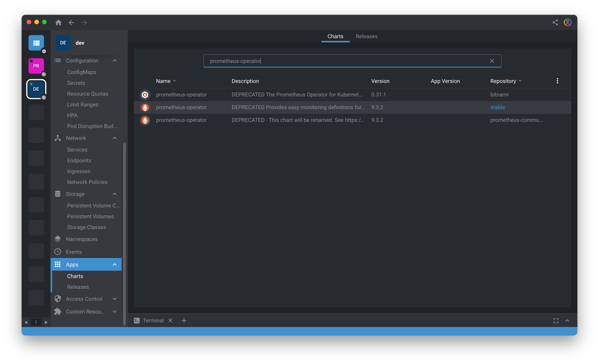Switch to the Releases tab
599x364 pixels.
point(367,36)
